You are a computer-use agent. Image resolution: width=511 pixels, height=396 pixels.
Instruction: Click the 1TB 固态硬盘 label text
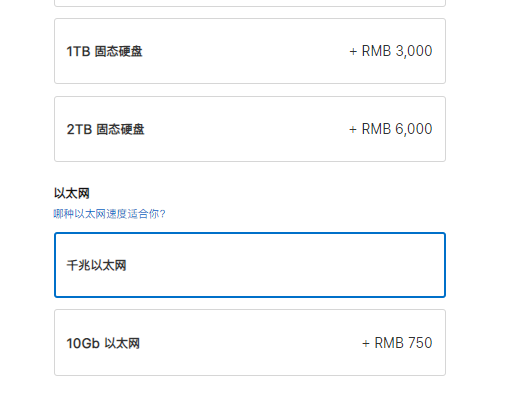click(x=104, y=51)
